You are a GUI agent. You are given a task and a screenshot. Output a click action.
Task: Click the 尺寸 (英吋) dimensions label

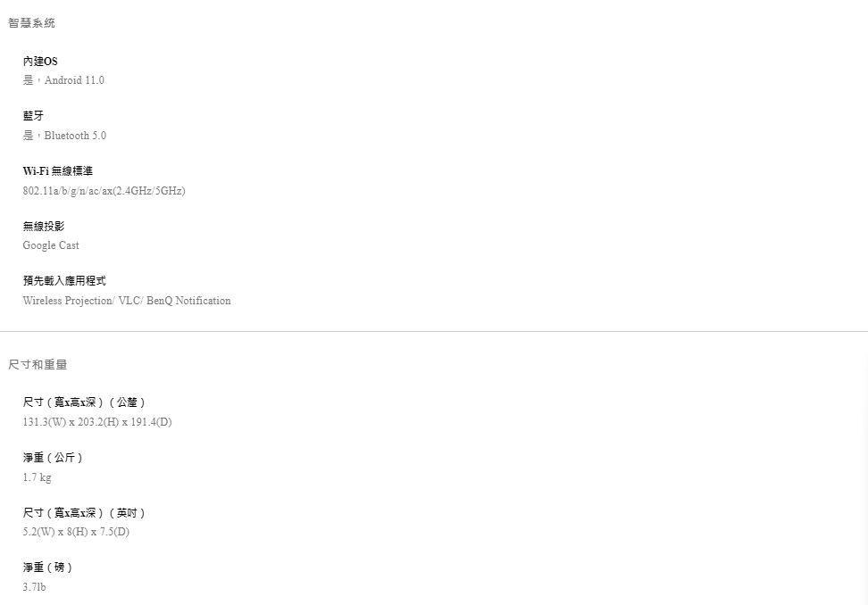click(x=84, y=513)
